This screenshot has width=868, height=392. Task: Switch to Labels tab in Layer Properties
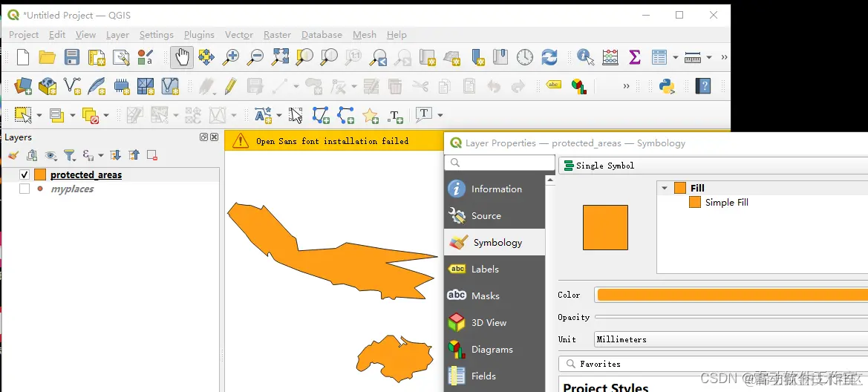coord(495,269)
